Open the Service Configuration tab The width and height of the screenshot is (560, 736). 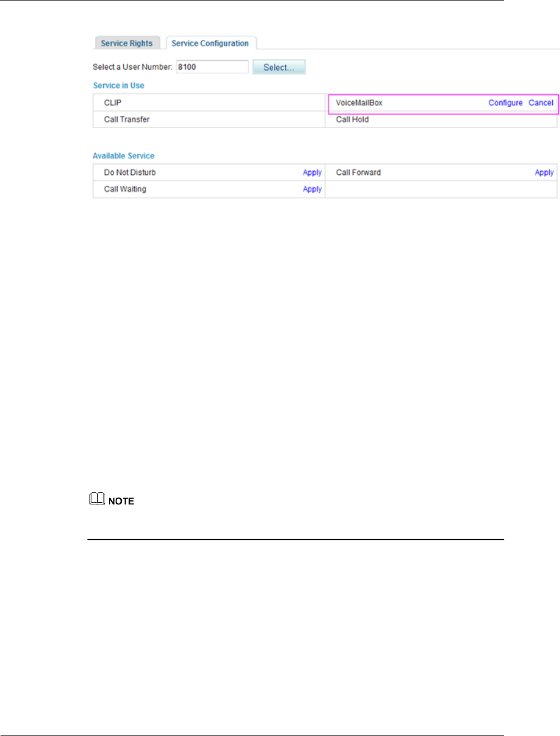[210, 43]
